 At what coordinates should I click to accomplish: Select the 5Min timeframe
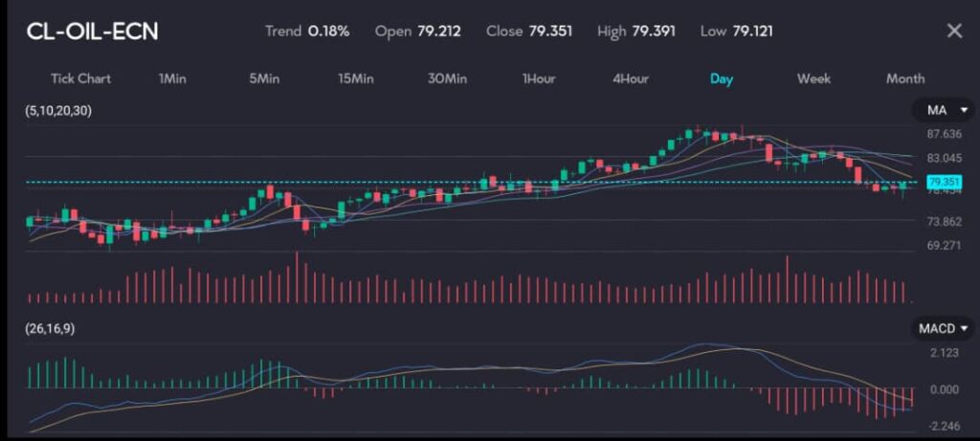pos(263,78)
